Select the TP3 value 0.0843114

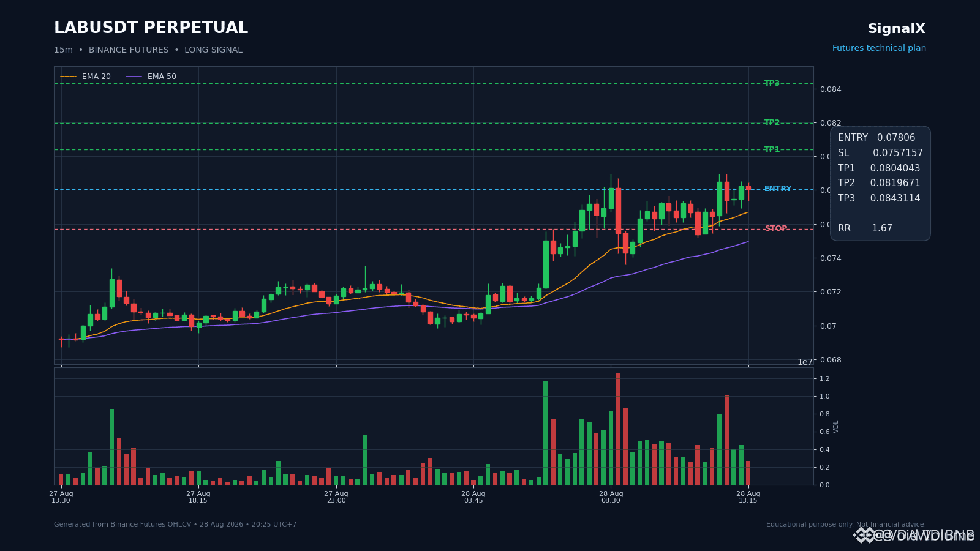tap(895, 198)
